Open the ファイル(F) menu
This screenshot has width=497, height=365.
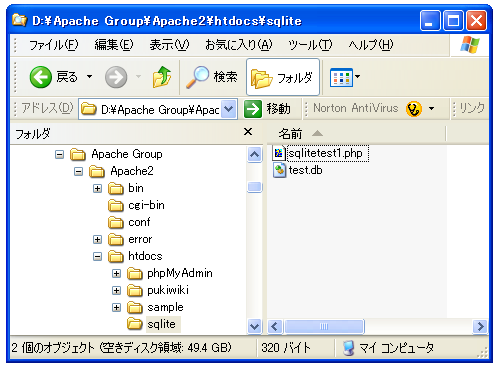click(x=53, y=44)
